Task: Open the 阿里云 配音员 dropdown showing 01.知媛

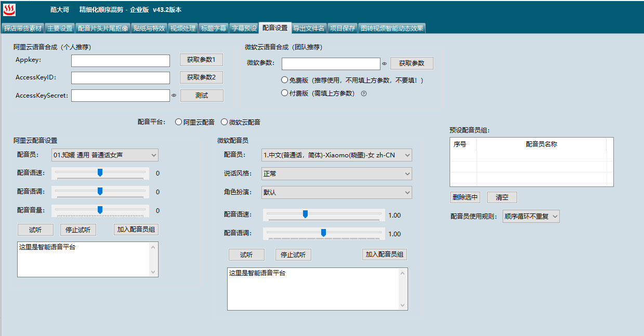Action: (104, 155)
